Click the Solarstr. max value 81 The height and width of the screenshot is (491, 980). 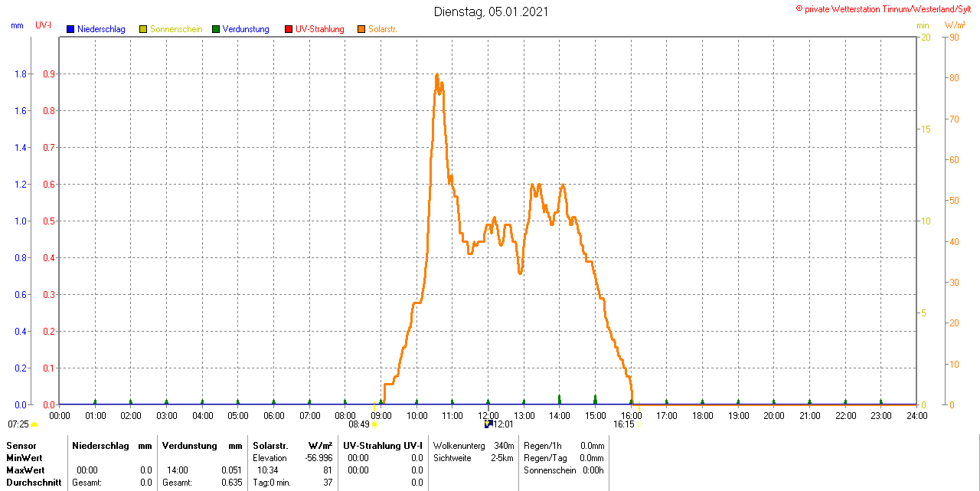click(x=328, y=470)
